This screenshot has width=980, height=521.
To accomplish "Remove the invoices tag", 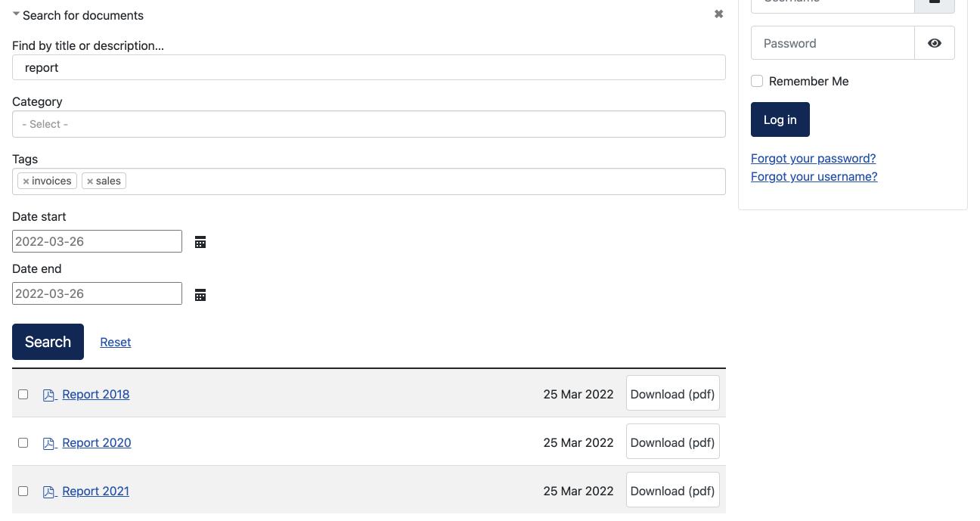I will [26, 181].
